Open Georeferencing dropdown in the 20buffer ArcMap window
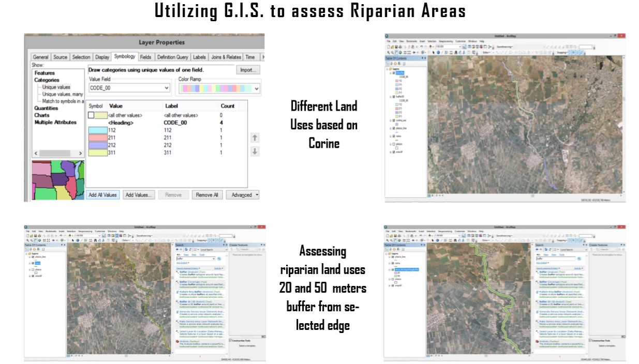This screenshot has height=364, width=639. pyautogui.click(x=505, y=47)
